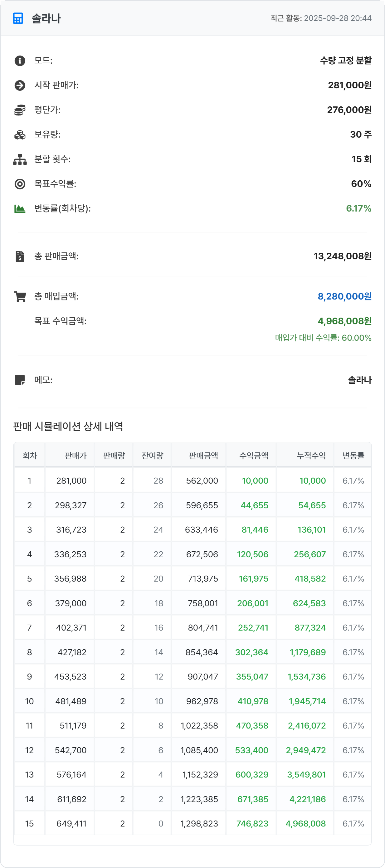Click the target icon beside 목표수익률
The image size is (385, 868).
[x=20, y=184]
